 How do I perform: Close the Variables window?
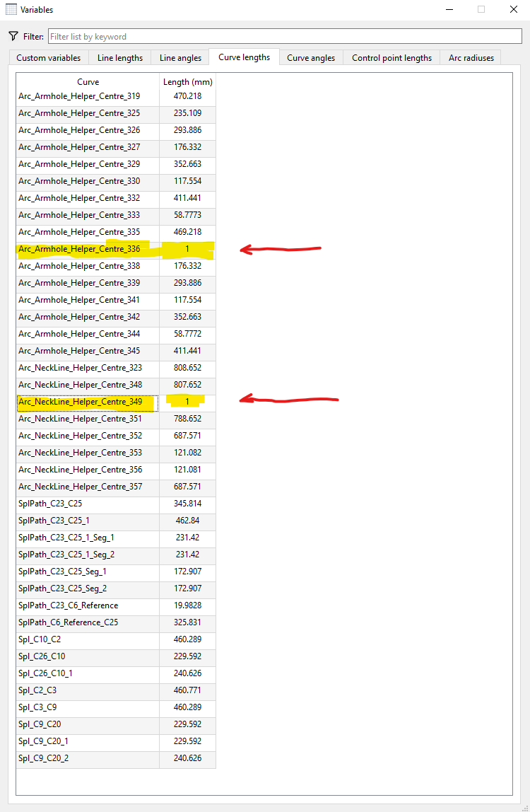pos(514,9)
